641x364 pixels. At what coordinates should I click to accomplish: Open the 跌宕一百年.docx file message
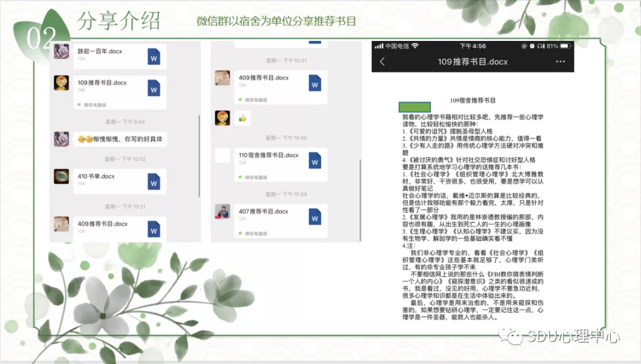click(x=119, y=56)
